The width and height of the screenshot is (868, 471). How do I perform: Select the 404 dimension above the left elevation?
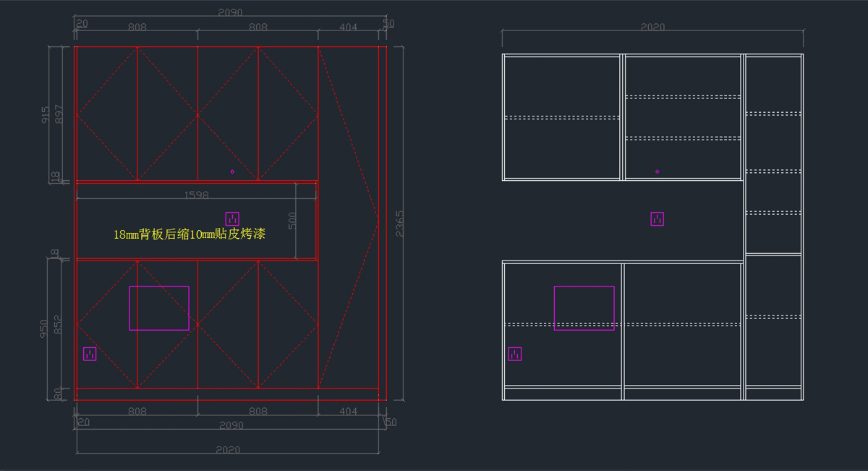pyautogui.click(x=348, y=27)
